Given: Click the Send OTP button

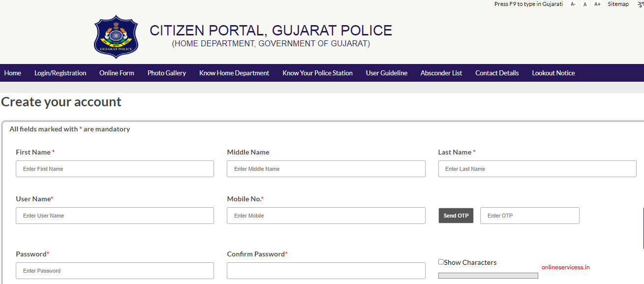Looking at the screenshot, I should [x=456, y=215].
